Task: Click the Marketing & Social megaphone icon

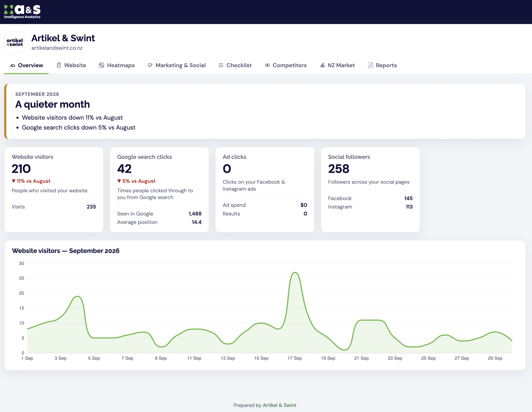Action: click(150, 65)
